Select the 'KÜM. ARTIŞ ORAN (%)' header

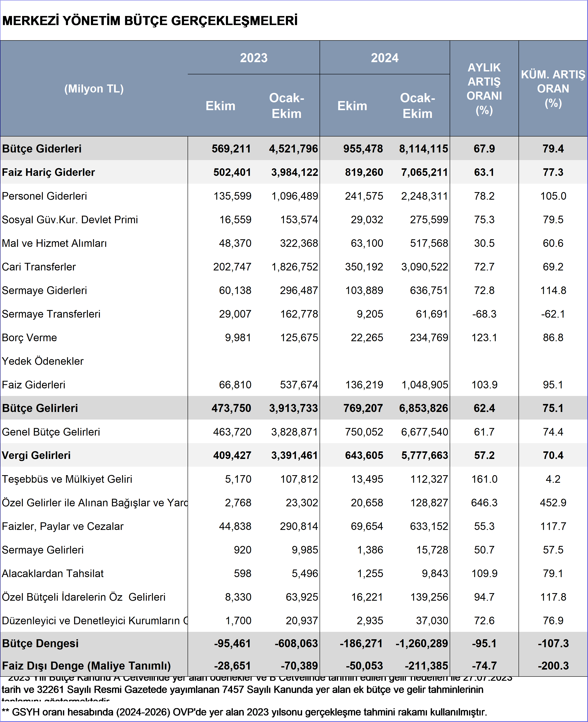tap(553, 89)
